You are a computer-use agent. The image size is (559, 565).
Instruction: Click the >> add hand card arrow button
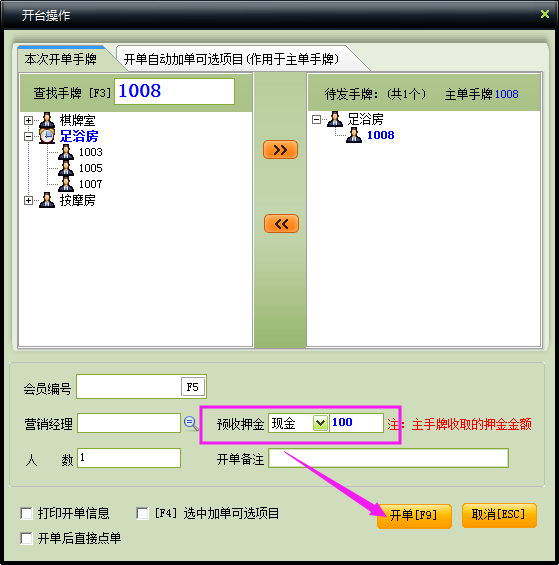pyautogui.click(x=280, y=150)
